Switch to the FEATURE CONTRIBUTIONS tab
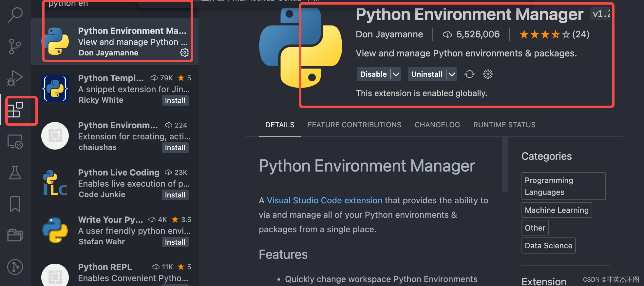 click(354, 125)
